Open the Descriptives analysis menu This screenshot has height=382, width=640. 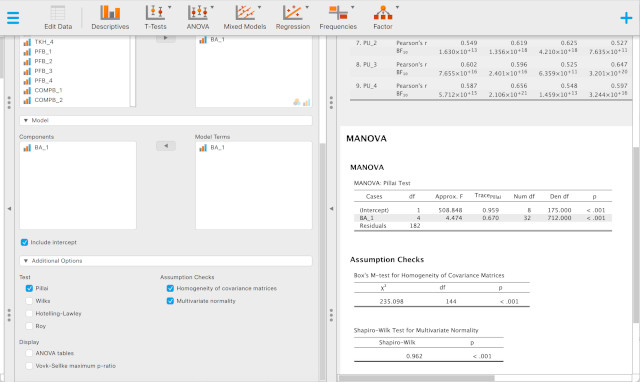110,18
